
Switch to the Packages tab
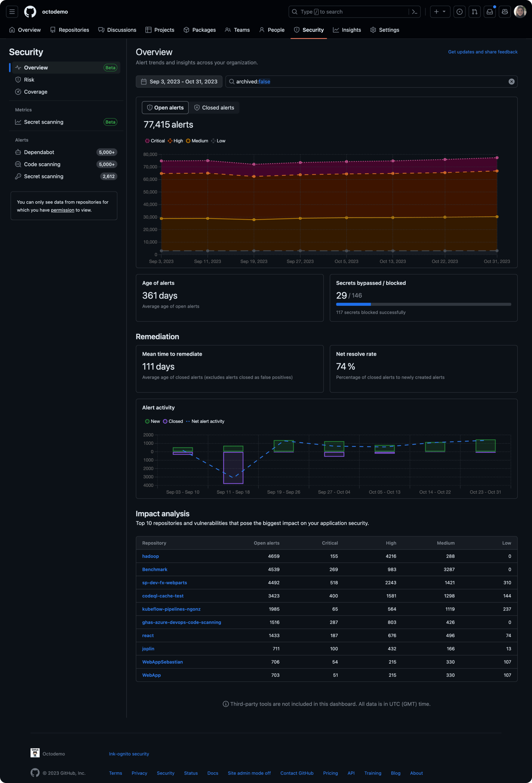tap(200, 30)
